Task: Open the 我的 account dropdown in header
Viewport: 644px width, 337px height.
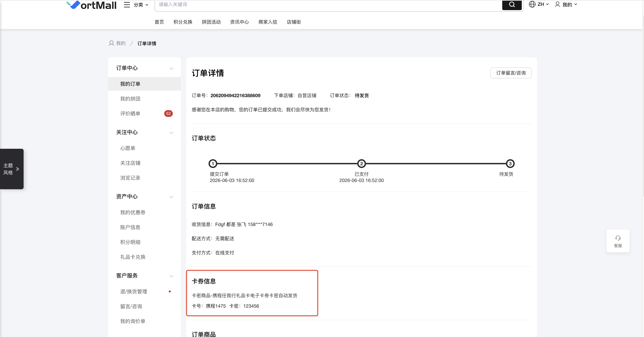Action: click(x=570, y=5)
